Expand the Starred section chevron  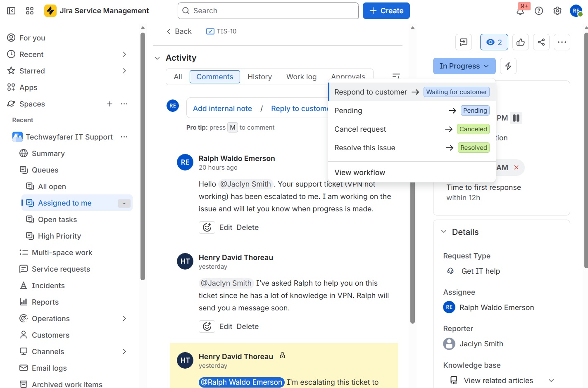point(124,71)
